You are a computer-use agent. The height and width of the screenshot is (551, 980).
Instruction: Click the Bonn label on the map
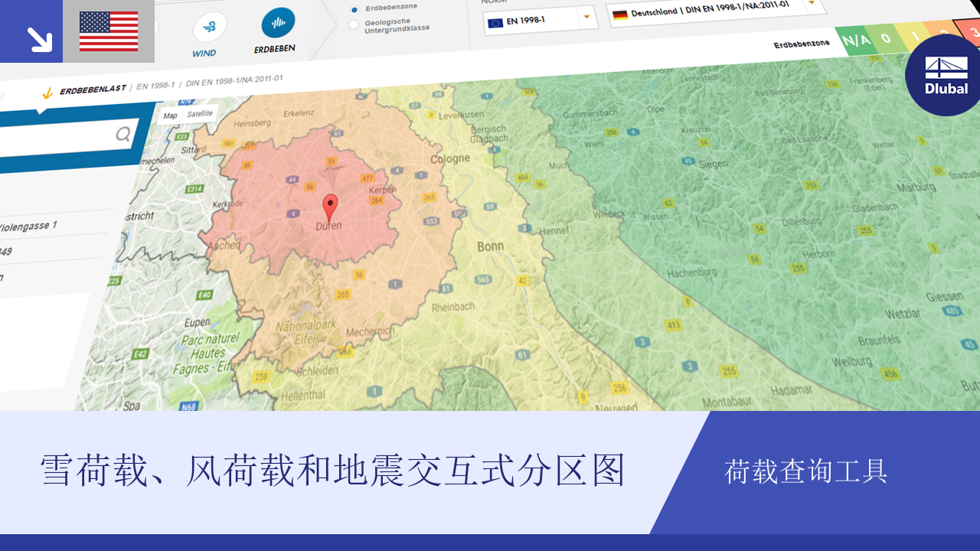(x=491, y=246)
